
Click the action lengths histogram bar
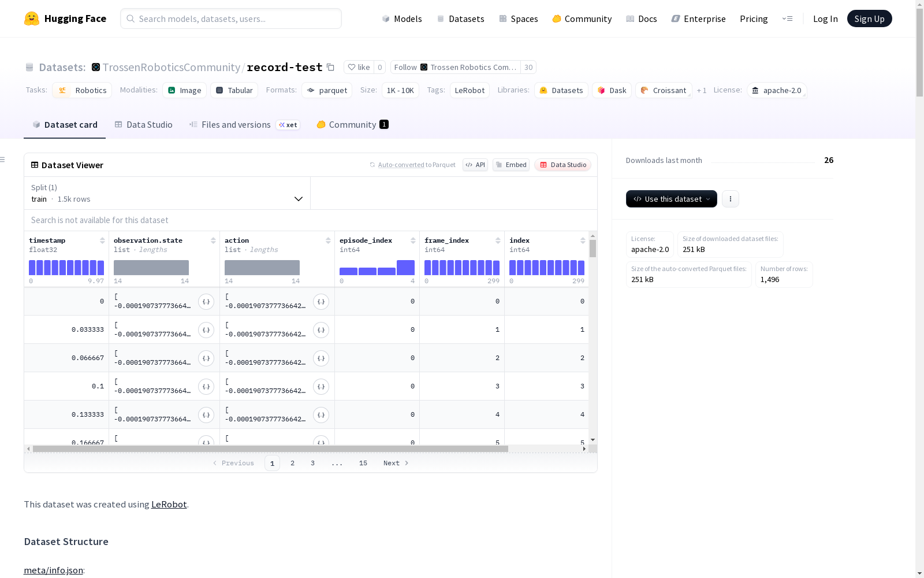(262, 268)
